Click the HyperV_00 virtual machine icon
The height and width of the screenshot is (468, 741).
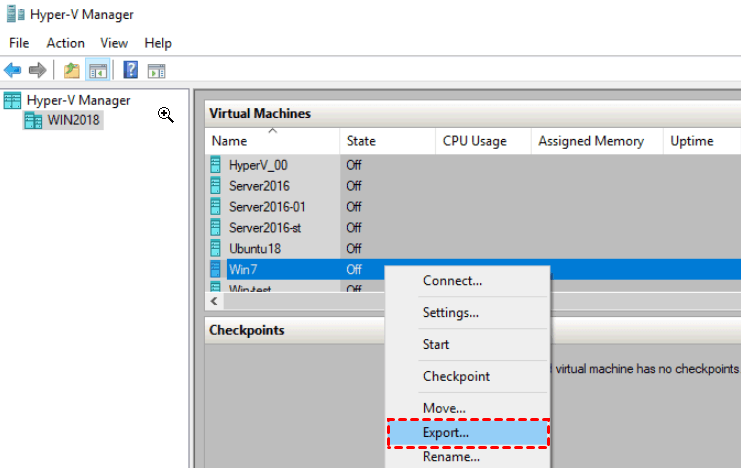(215, 165)
